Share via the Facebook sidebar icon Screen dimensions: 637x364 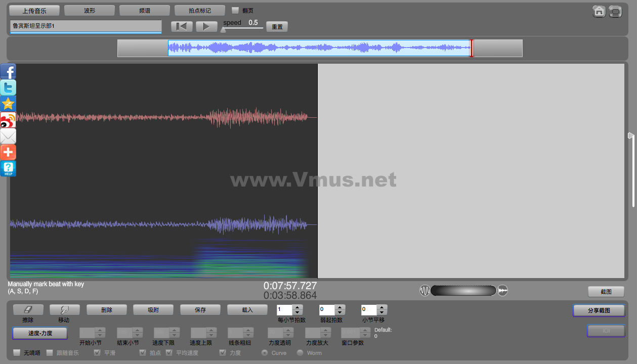pyautogui.click(x=8, y=71)
